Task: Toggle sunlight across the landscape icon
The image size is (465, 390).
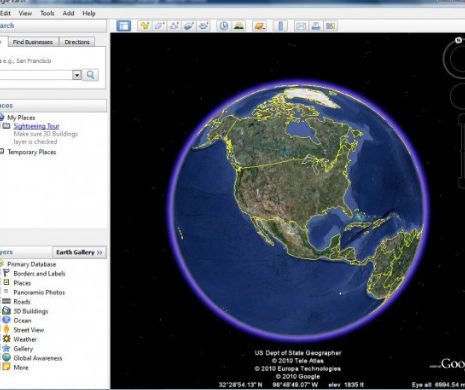Action: point(238,26)
